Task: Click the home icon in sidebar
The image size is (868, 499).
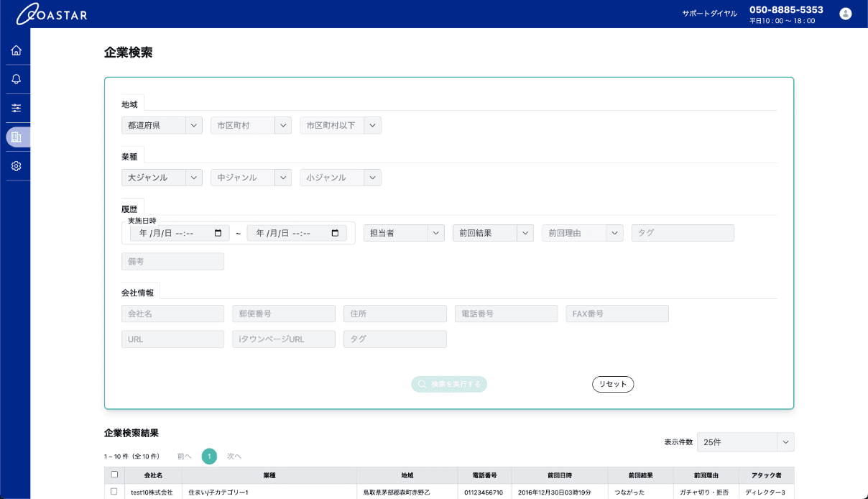Action: pos(16,50)
